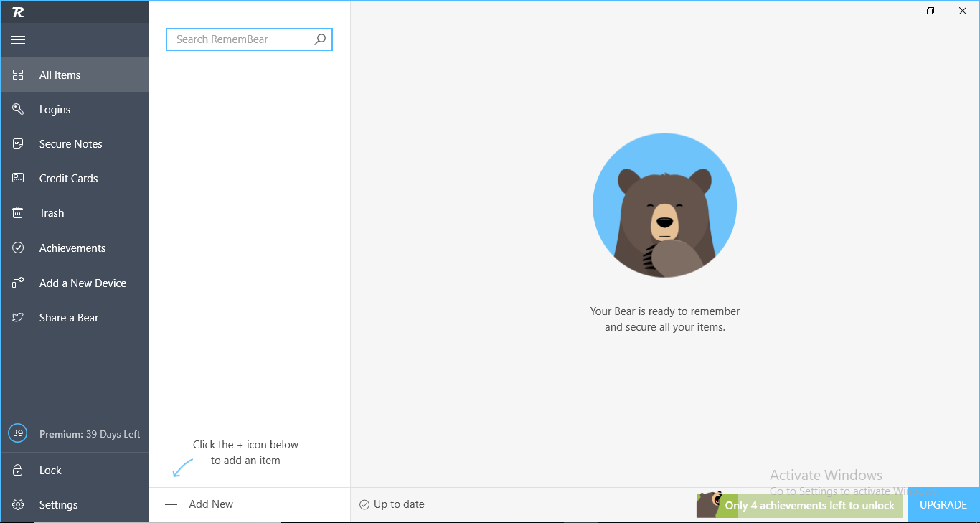Image resolution: width=980 pixels, height=523 pixels.
Task: Click the Add a New Device icon
Action: pos(19,283)
